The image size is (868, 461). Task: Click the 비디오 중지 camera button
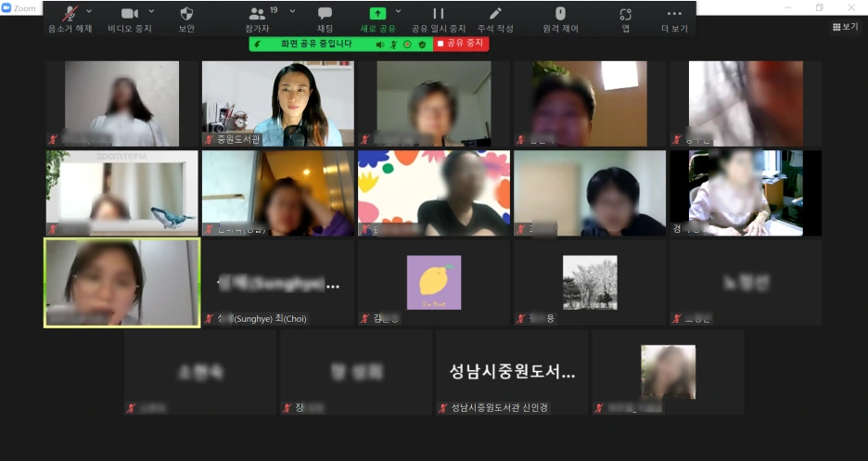click(x=130, y=19)
